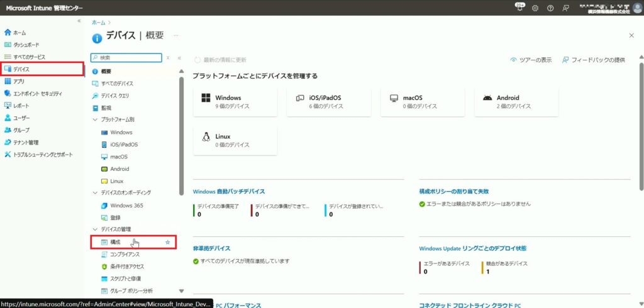This screenshot has width=644, height=308.
Task: Open デバイス クエリ in device menu
Action: 111,96
